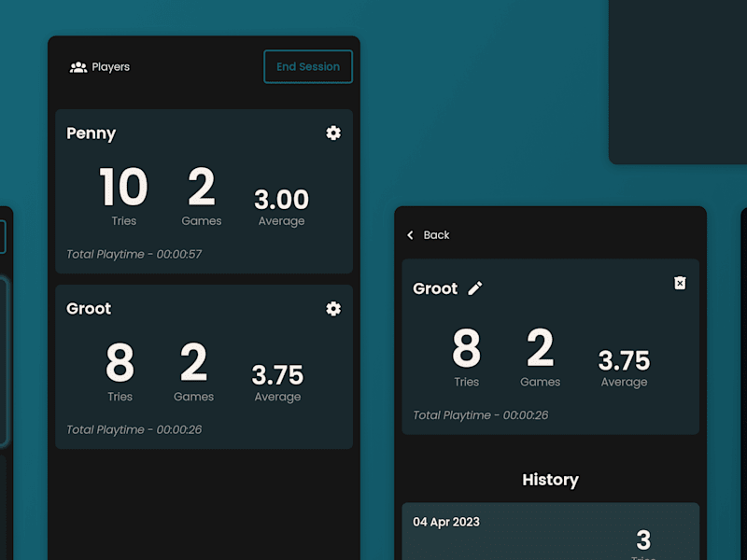Click Groot's Total Playtime in players list

(134, 429)
